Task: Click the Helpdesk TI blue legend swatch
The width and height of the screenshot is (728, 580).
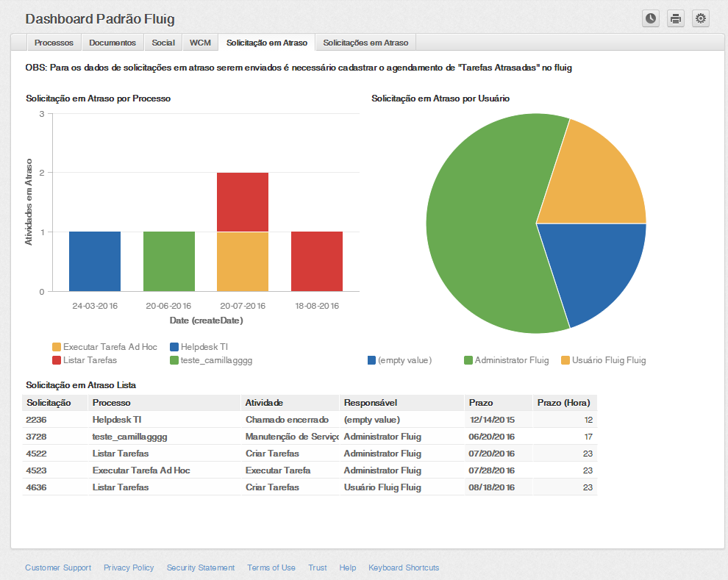Action: coord(174,347)
